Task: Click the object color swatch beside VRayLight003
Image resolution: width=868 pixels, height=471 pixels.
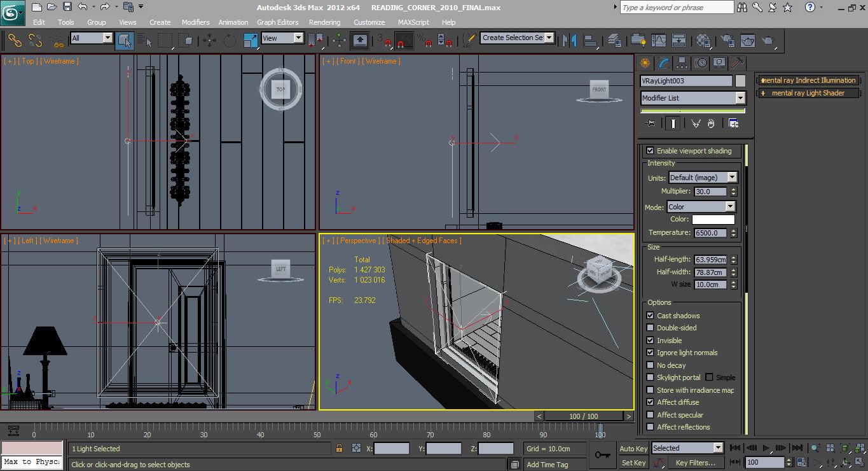Action: pos(740,81)
